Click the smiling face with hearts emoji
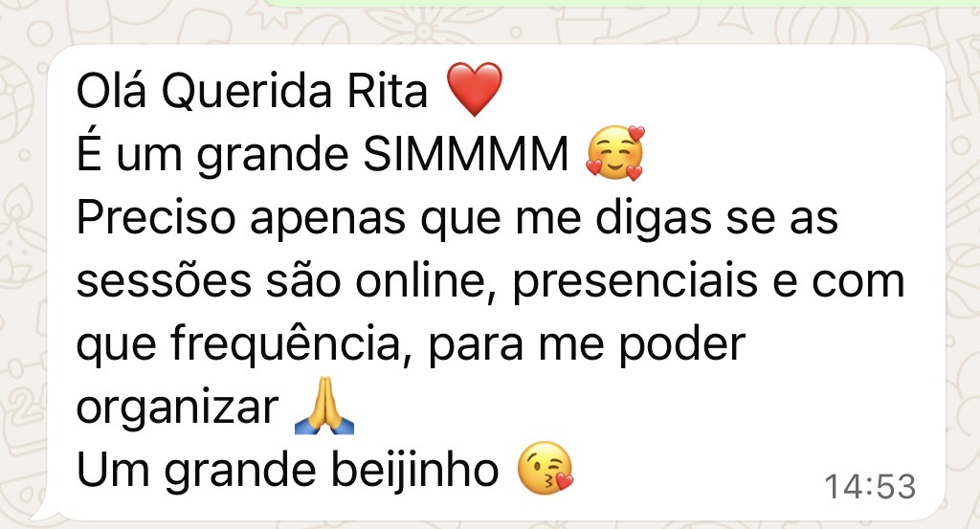 tap(615, 154)
